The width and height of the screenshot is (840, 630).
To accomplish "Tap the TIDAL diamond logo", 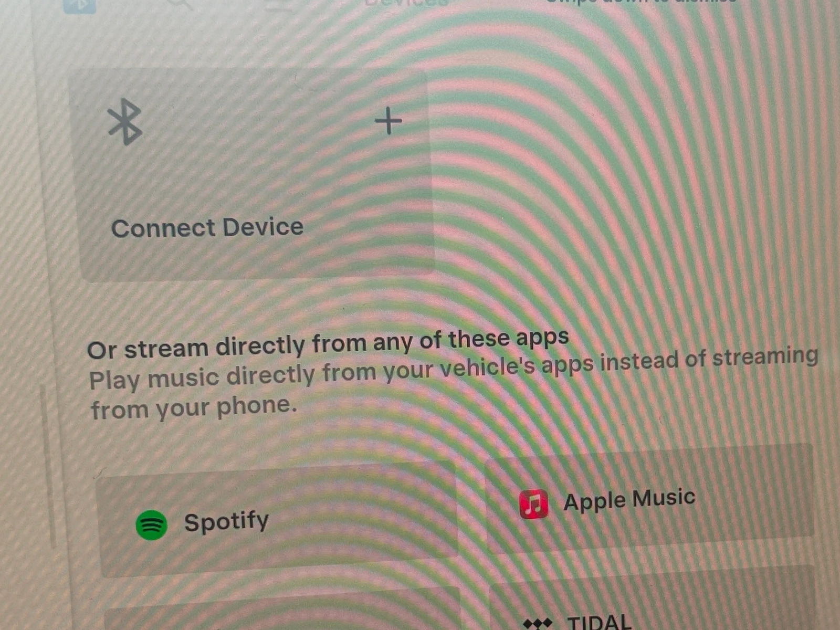I will 538,624.
